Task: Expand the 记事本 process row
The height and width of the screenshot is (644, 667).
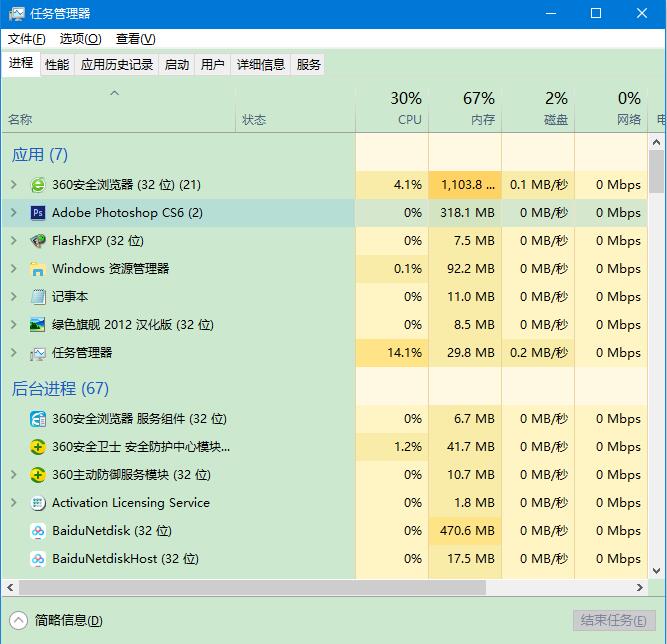Action: point(14,297)
